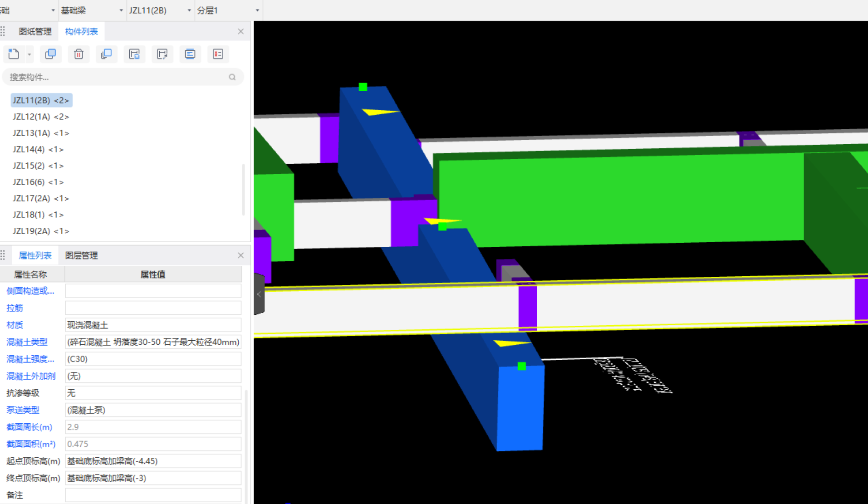Click the add prefix/suffix text-lines icon
868x504 pixels.
coord(190,54)
